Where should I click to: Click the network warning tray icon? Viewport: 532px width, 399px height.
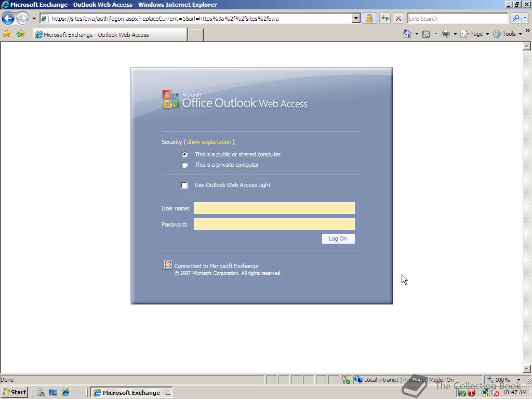pos(485,393)
